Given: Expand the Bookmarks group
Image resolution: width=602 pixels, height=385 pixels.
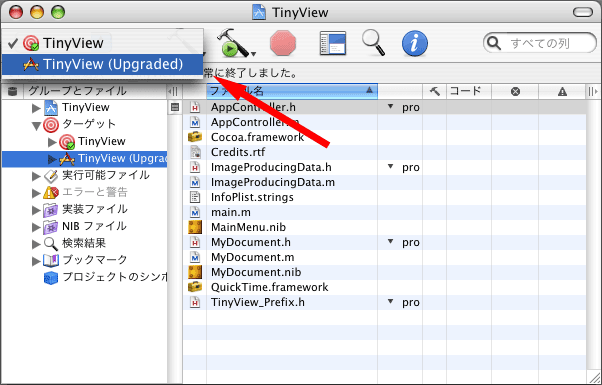Looking at the screenshot, I should click(x=36, y=261).
